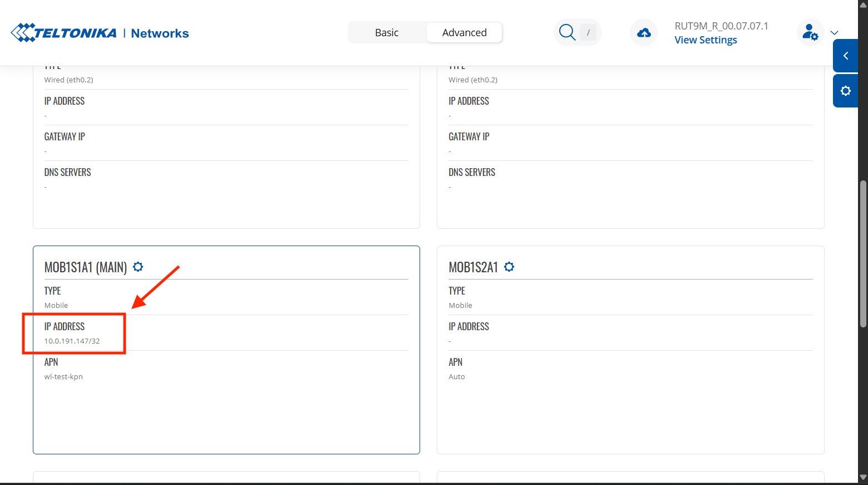Click the IP address 10.0.191.147/32
The width and height of the screenshot is (868, 485).
click(72, 341)
